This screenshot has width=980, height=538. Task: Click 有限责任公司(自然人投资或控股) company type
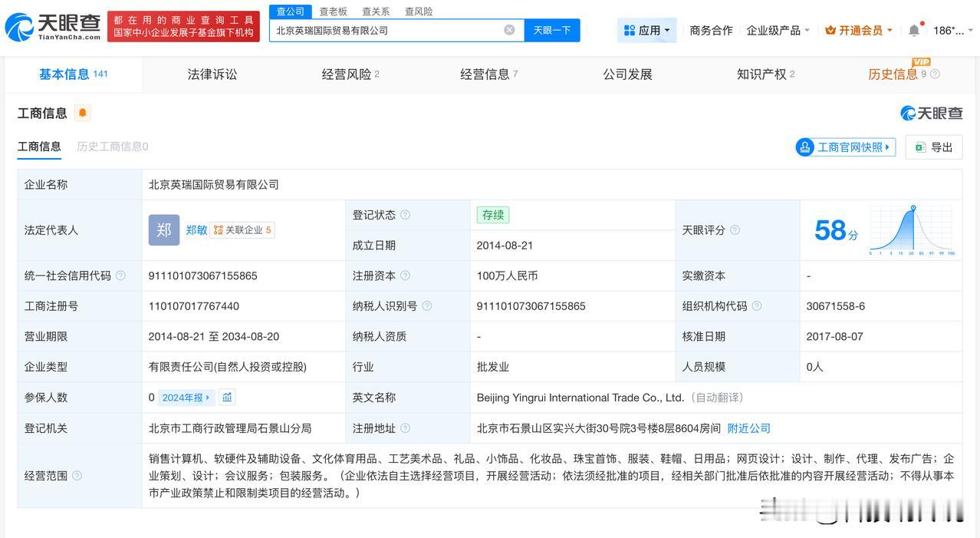coord(228,367)
